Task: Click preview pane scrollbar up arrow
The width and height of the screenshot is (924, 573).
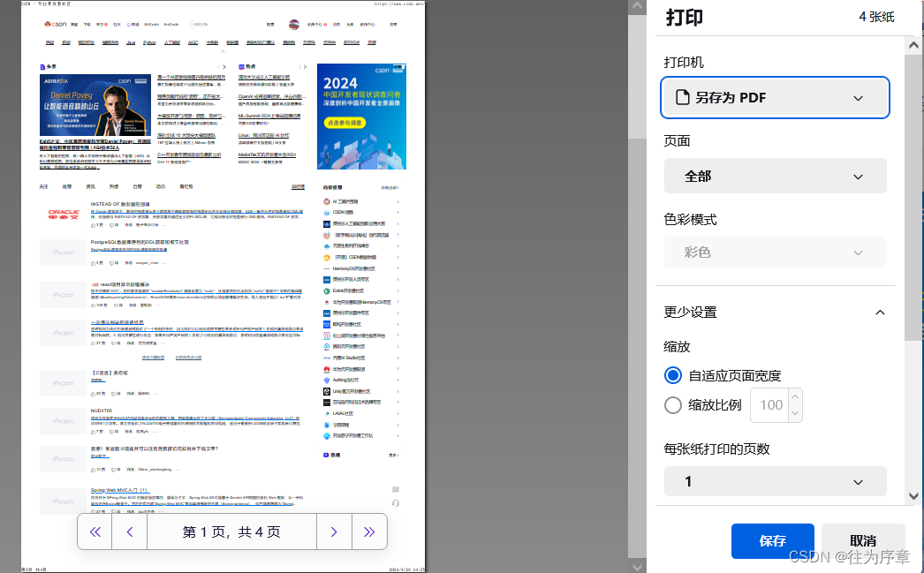Action: pyautogui.click(x=637, y=7)
